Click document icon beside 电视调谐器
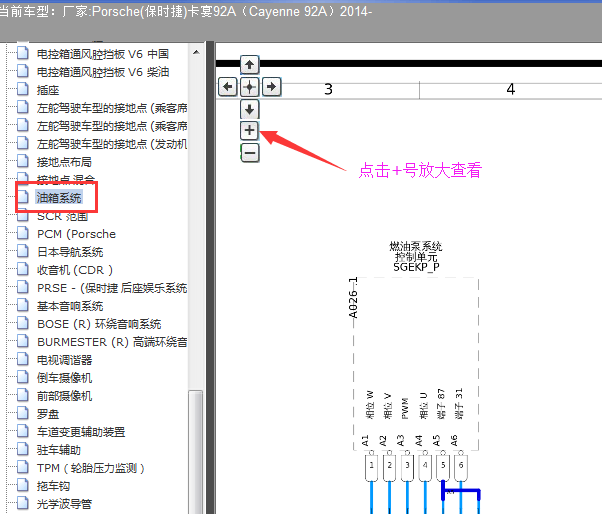 [x=23, y=359]
